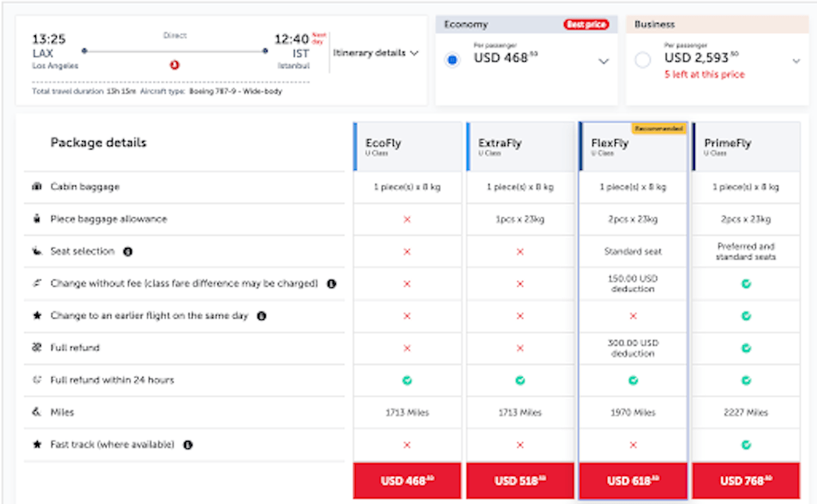Image resolution: width=817 pixels, height=504 pixels.
Task: Click the Cabin baggage suitcase icon
Action: pyautogui.click(x=37, y=187)
